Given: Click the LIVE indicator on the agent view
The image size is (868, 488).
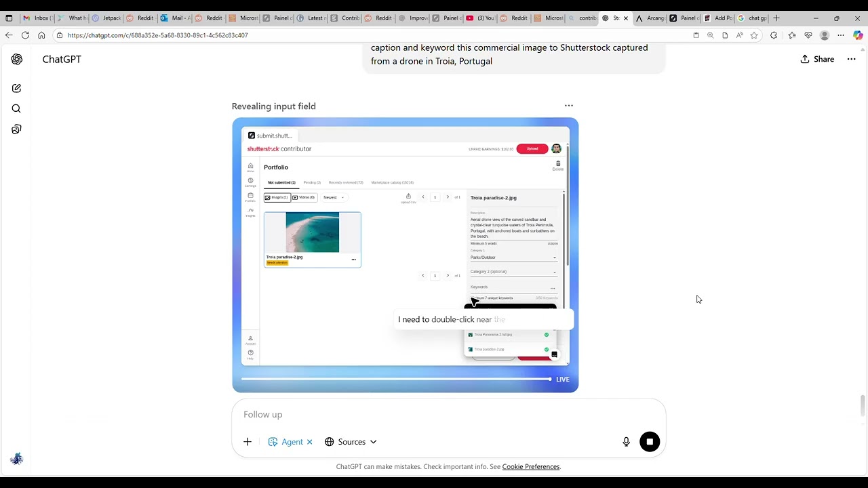Looking at the screenshot, I should point(562,380).
